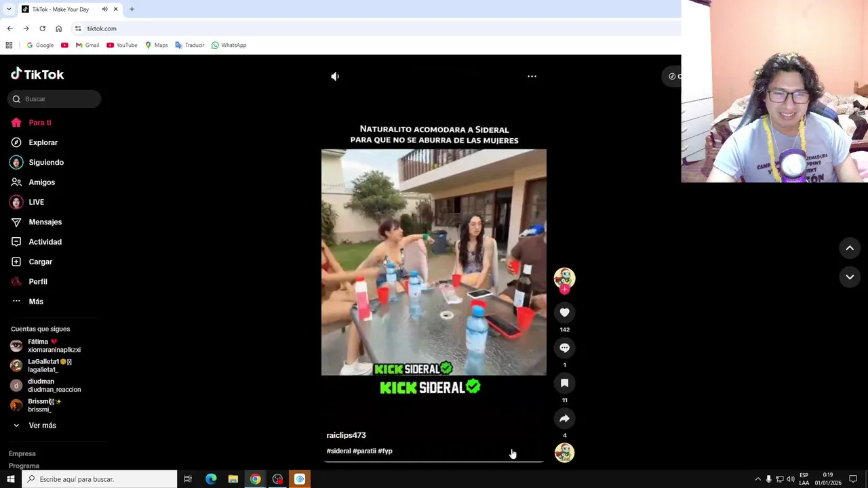Go to previous video with up chevron
This screenshot has width=868, height=488.
[x=850, y=248]
